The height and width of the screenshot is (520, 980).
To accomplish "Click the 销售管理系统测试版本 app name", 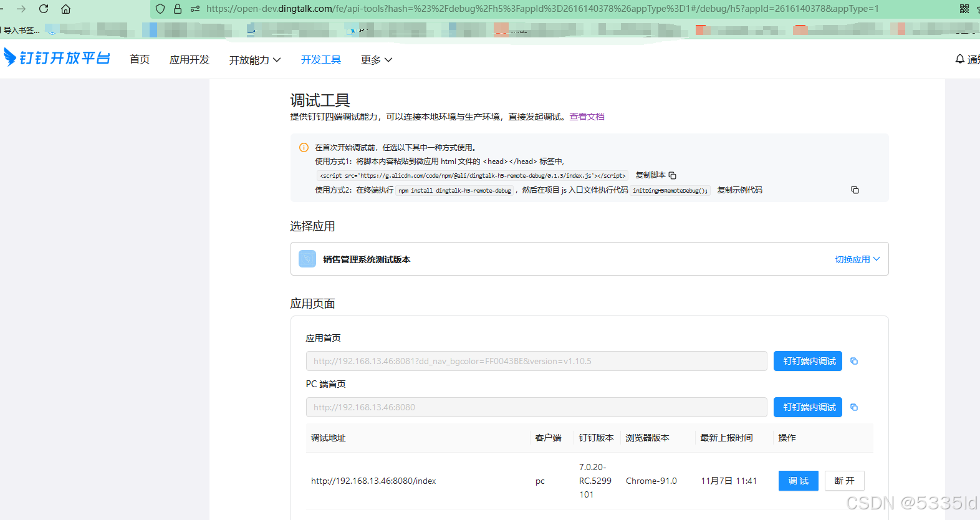I will 367,259.
